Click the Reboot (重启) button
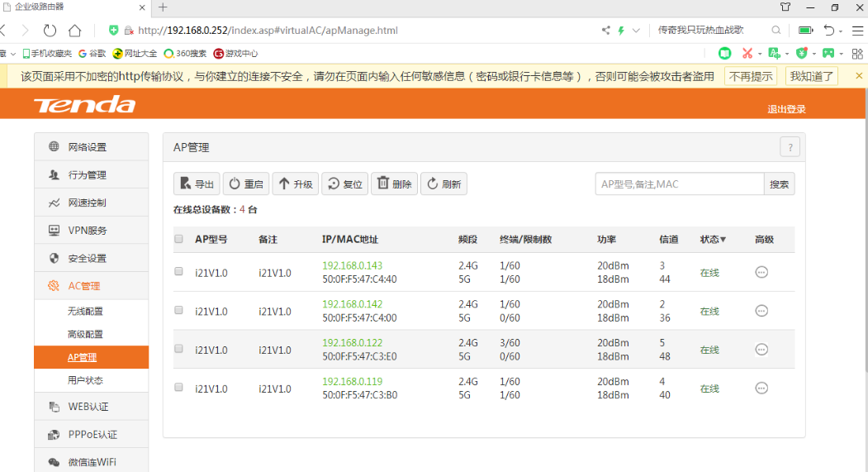Screen dimensions: 868x472 point(246,184)
